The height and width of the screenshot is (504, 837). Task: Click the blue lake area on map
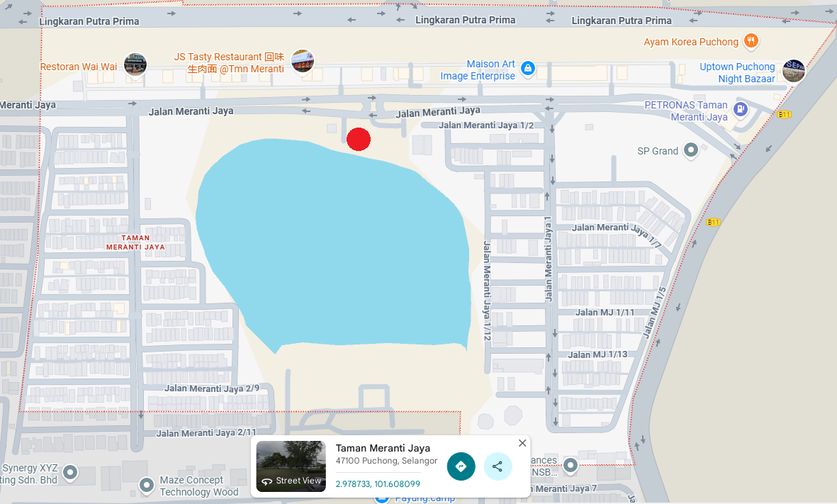[333, 241]
